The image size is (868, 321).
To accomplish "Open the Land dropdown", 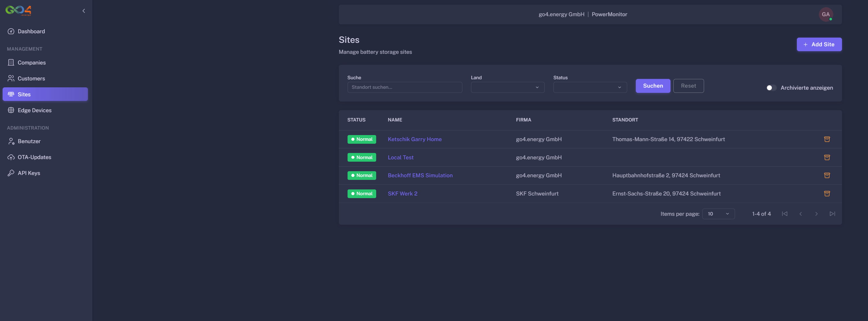I will click(x=507, y=87).
